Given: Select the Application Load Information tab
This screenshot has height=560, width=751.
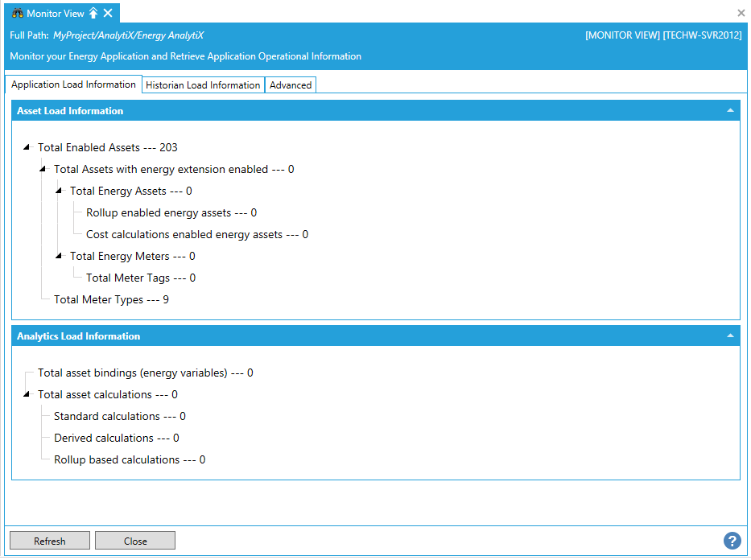Looking at the screenshot, I should 73,84.
